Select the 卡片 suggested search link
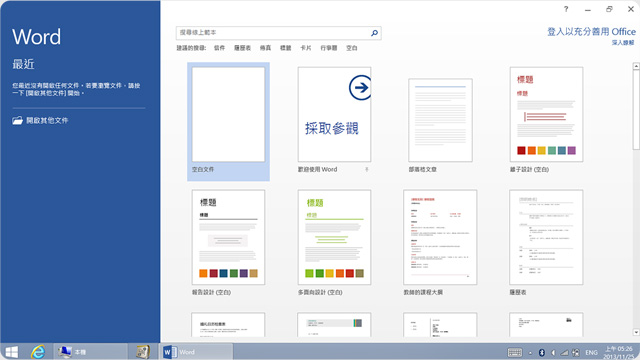Screen dimensions: 640x360 tap(306, 48)
